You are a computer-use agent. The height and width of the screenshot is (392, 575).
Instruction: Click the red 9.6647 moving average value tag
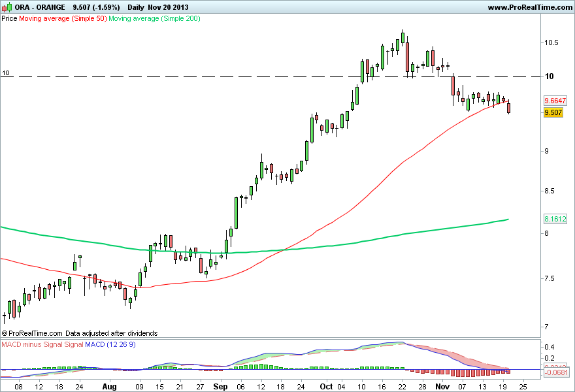pyautogui.click(x=555, y=101)
